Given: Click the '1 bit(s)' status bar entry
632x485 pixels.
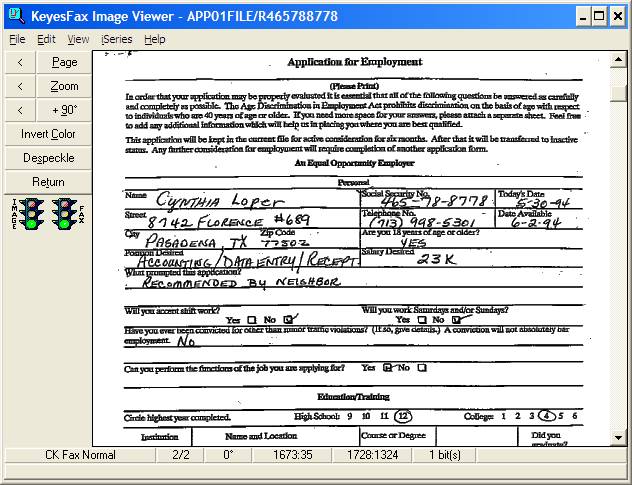Looking at the screenshot, I should [445, 455].
